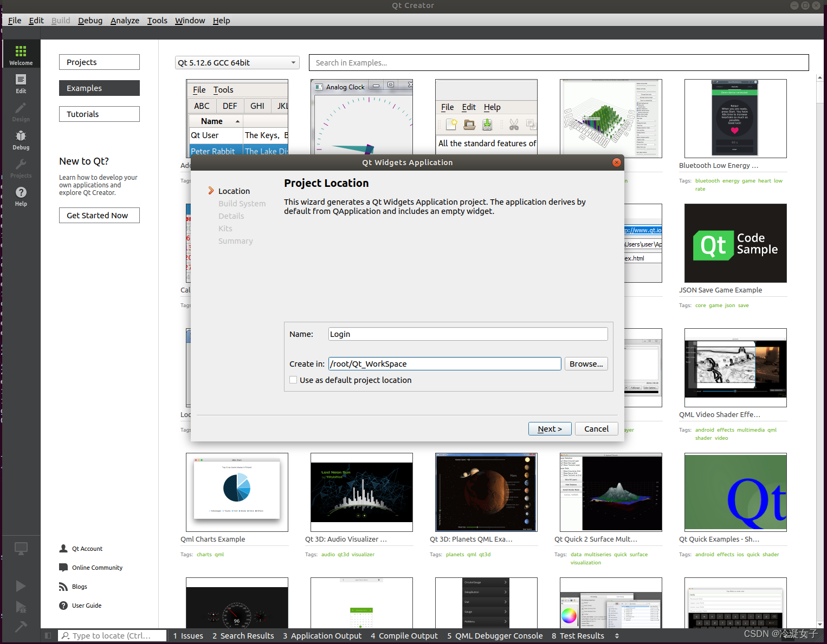Click the examples list scroll-down arrow
Screen dimensions: 827x644
(x=820, y=624)
